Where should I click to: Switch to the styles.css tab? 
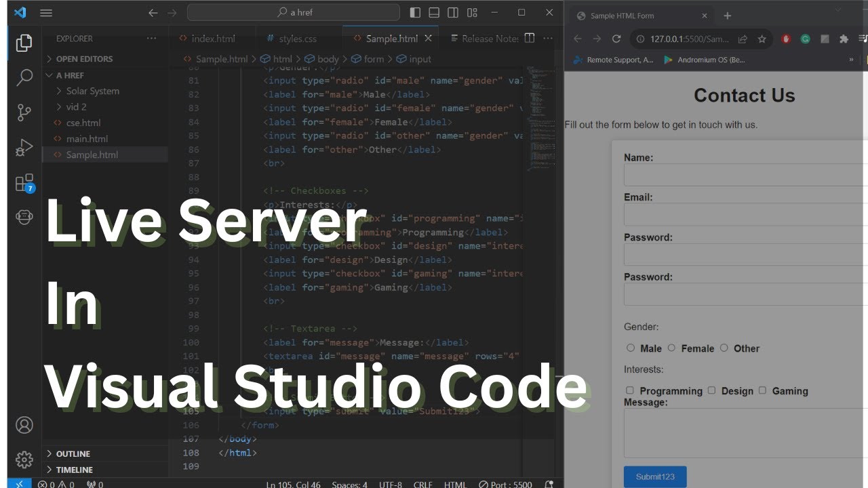coord(298,39)
